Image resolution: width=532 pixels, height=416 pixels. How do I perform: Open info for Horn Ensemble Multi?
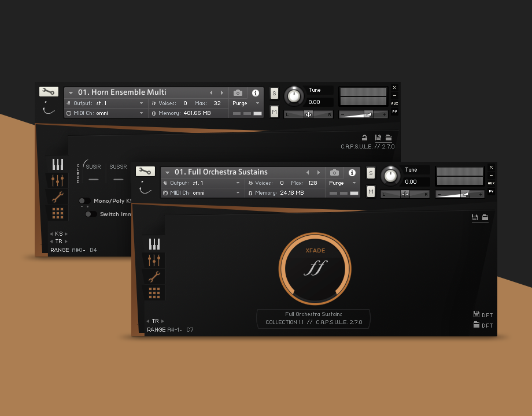pyautogui.click(x=255, y=92)
